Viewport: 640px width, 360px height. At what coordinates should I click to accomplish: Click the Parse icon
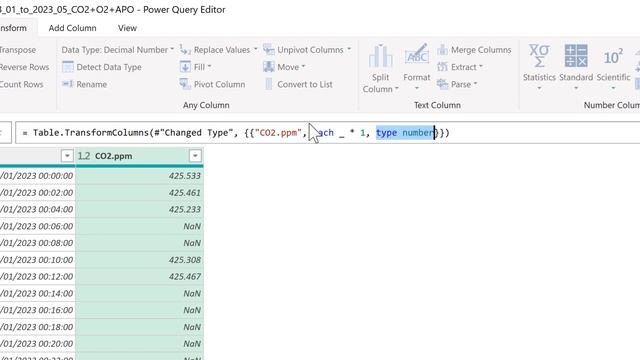[442, 84]
